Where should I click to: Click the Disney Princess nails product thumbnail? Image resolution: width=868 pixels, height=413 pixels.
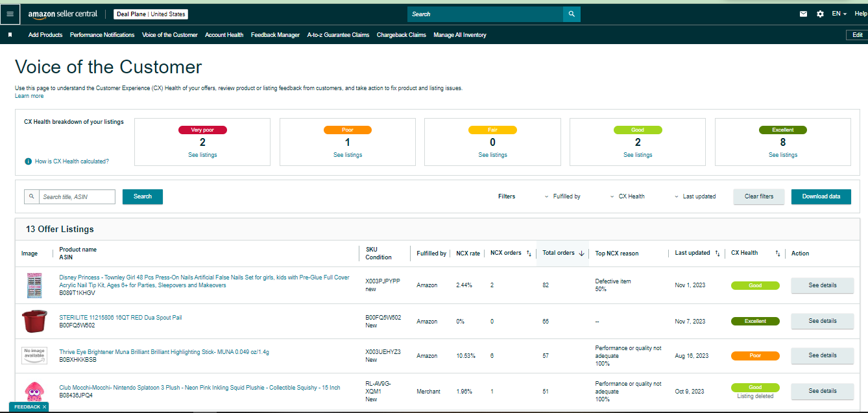[34, 285]
